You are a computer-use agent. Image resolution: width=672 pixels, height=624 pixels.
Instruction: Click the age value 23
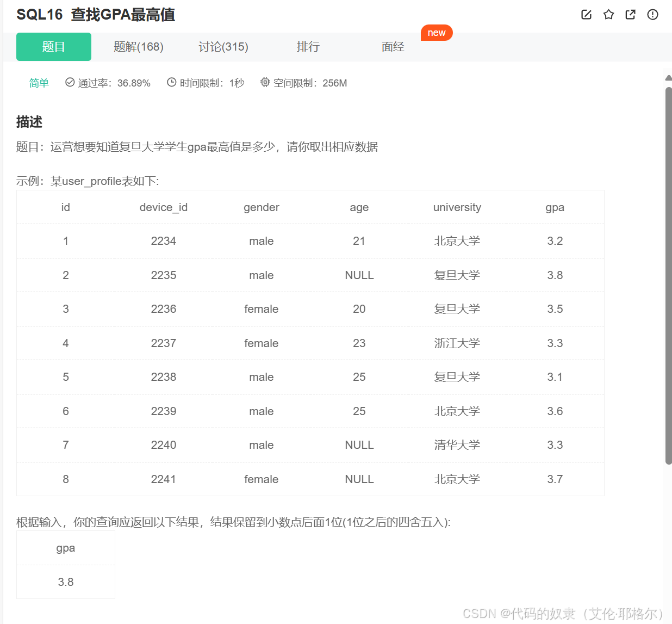[359, 343]
